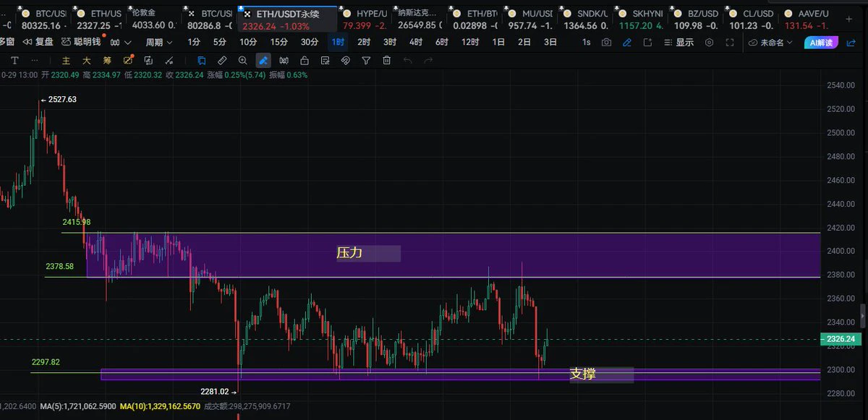Click the 主 indicator icon
Image resolution: width=868 pixels, height=420 pixels.
(x=66, y=61)
